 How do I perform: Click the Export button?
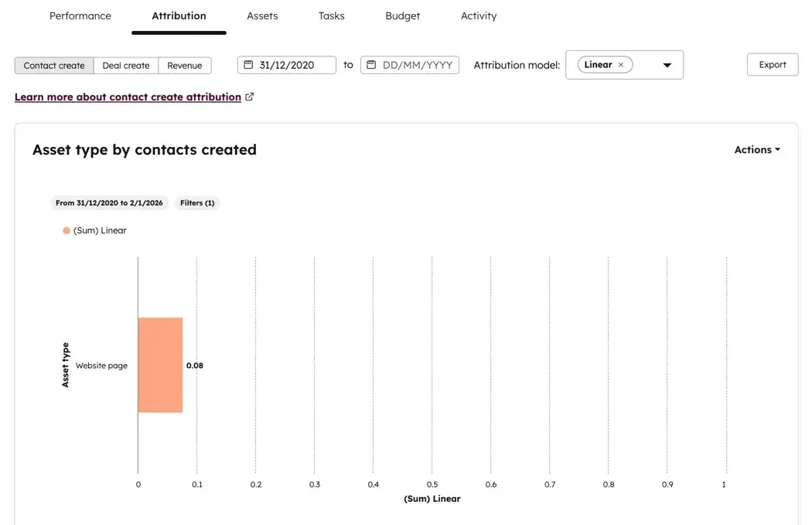[772, 64]
